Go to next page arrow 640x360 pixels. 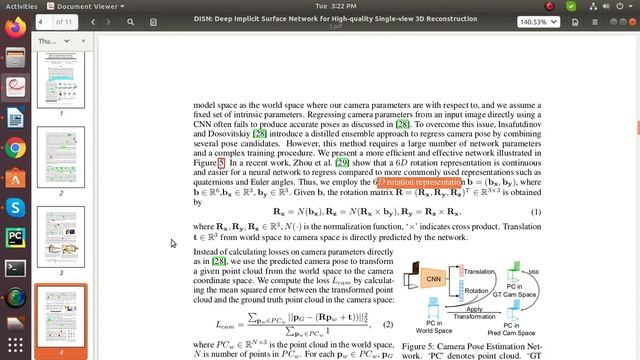click(x=108, y=22)
